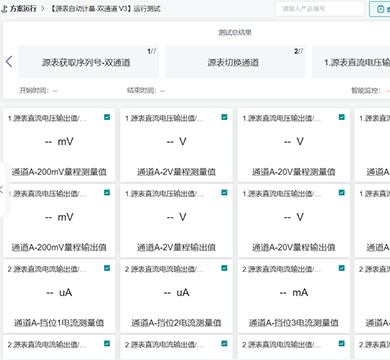Click the 测试总结果 heading

(x=235, y=32)
